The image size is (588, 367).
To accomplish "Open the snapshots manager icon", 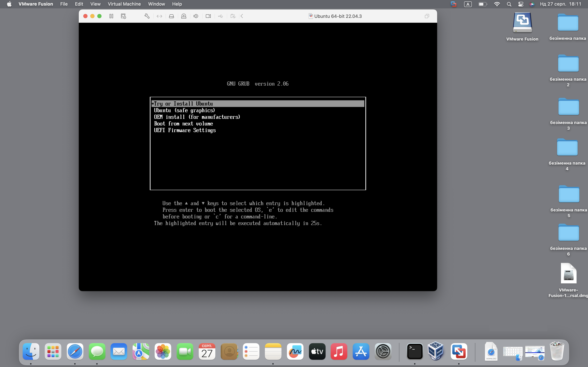I will click(x=123, y=16).
